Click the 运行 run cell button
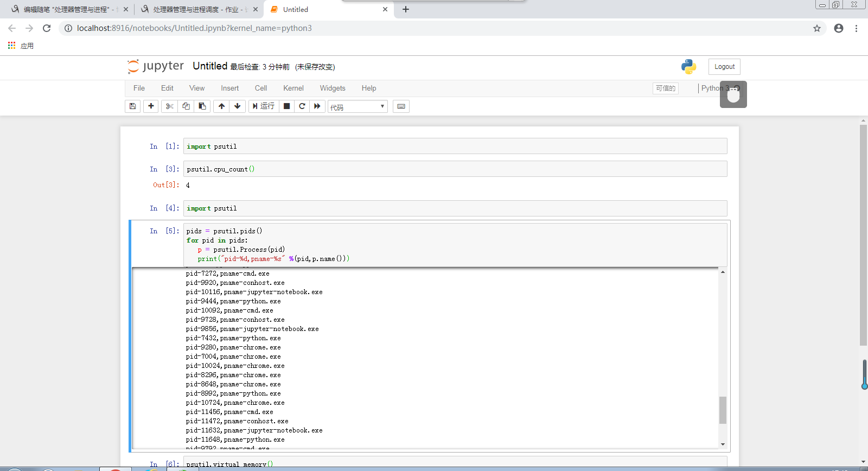 pos(264,106)
